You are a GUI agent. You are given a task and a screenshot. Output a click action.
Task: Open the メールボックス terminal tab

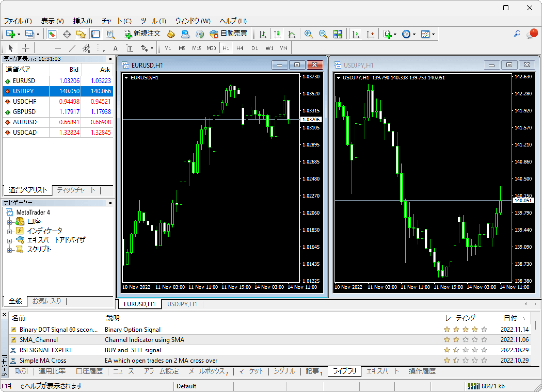coord(208,371)
